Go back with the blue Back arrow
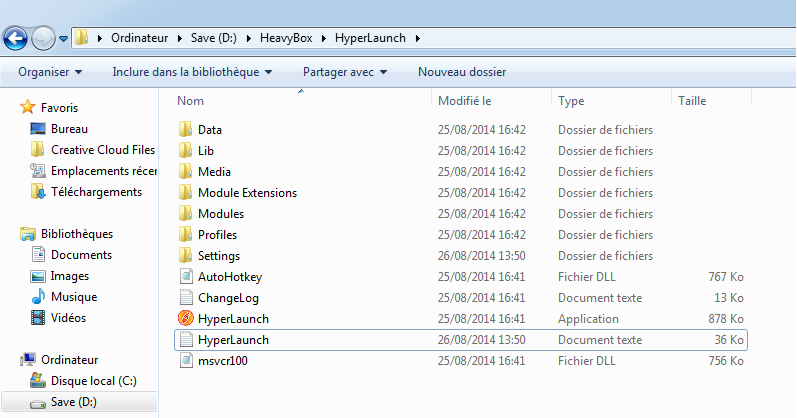This screenshot has height=418, width=797. click(x=16, y=38)
